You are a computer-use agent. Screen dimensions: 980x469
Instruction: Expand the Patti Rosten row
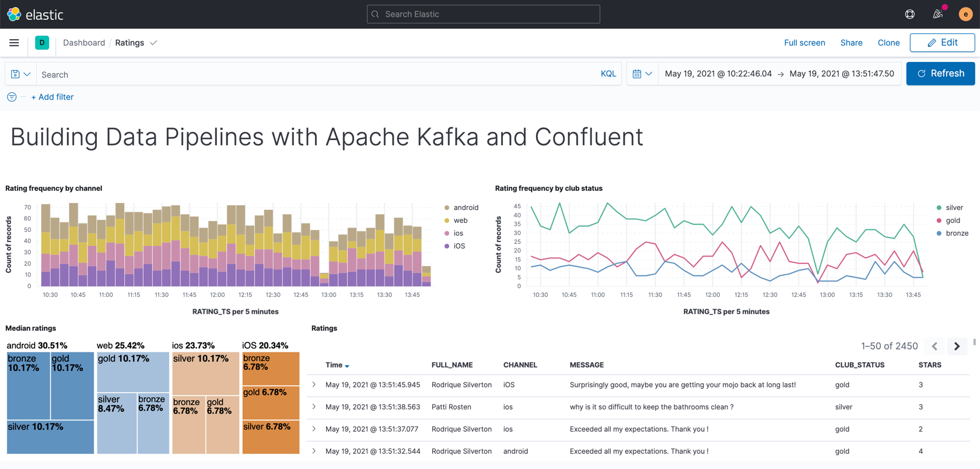click(x=314, y=407)
